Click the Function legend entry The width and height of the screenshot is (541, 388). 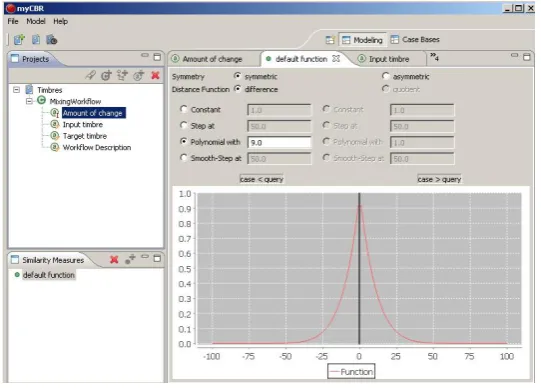(x=351, y=371)
